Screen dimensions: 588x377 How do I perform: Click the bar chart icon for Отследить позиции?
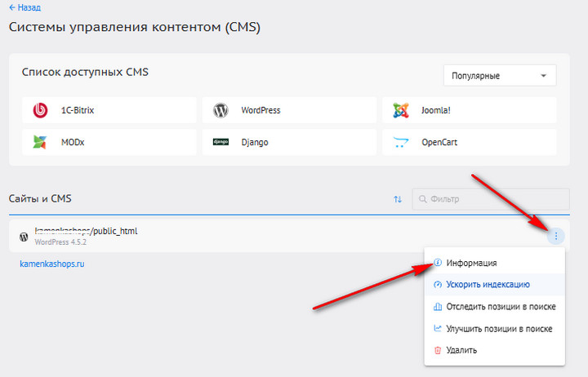[438, 307]
